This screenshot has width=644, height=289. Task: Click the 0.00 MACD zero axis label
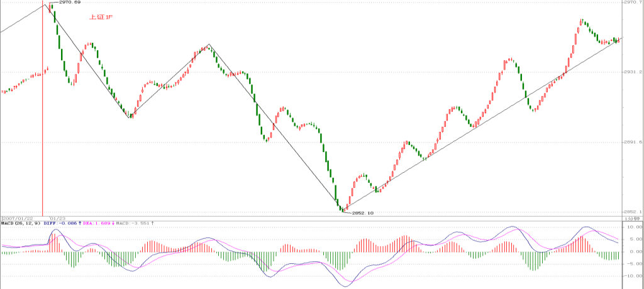[x=636, y=251]
